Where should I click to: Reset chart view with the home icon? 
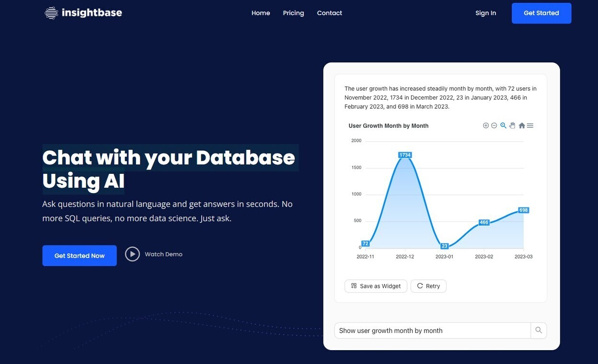coord(522,125)
